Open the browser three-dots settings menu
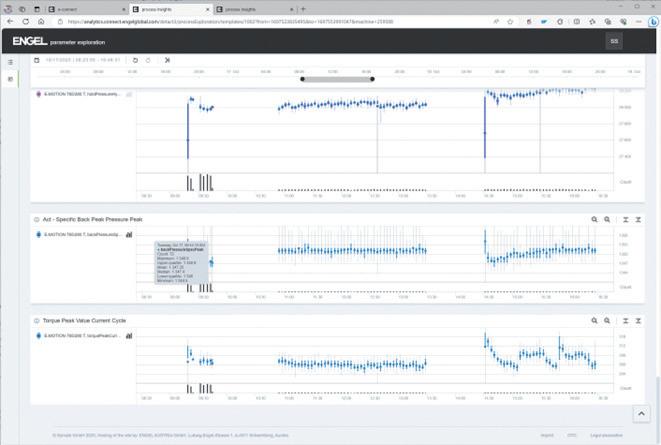This screenshot has width=661, height=445. [x=639, y=21]
